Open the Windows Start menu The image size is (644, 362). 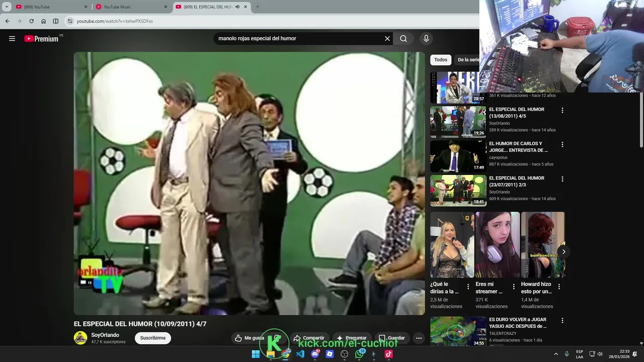point(256,354)
